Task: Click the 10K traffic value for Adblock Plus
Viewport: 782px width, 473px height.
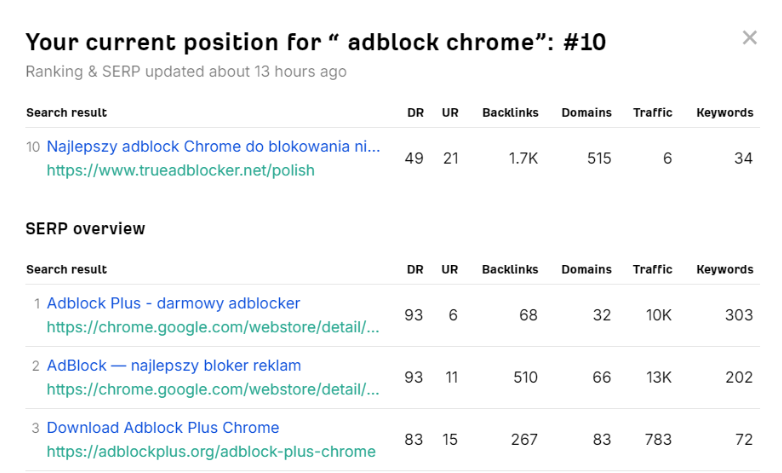Action: tap(658, 315)
